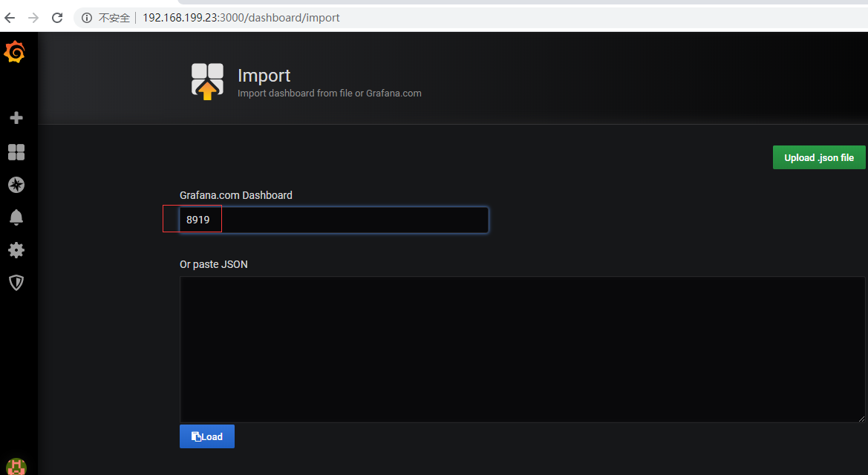Open the Dashboards squares icon in sidebar
This screenshot has height=475, width=868.
[16, 151]
